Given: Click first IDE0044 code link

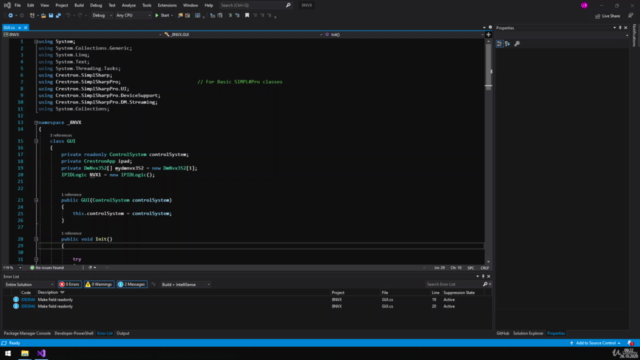Looking at the screenshot, I should [28, 300].
